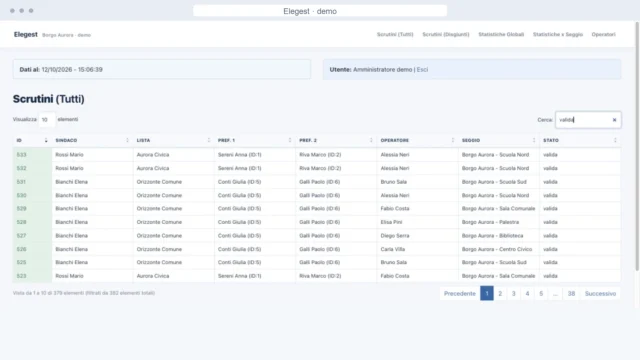
Task: Sort by the STATO column header
Action: click(580, 140)
